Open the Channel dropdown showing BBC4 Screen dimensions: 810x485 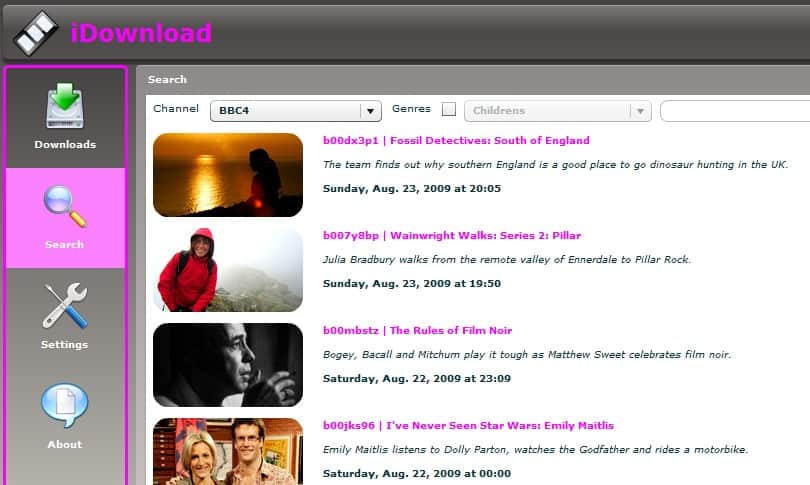pyautogui.click(x=295, y=111)
